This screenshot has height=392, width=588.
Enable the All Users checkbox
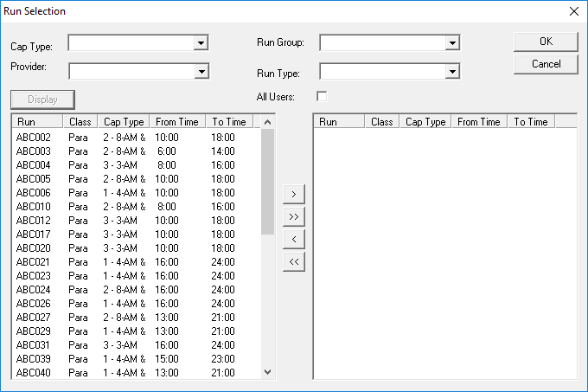coord(322,96)
